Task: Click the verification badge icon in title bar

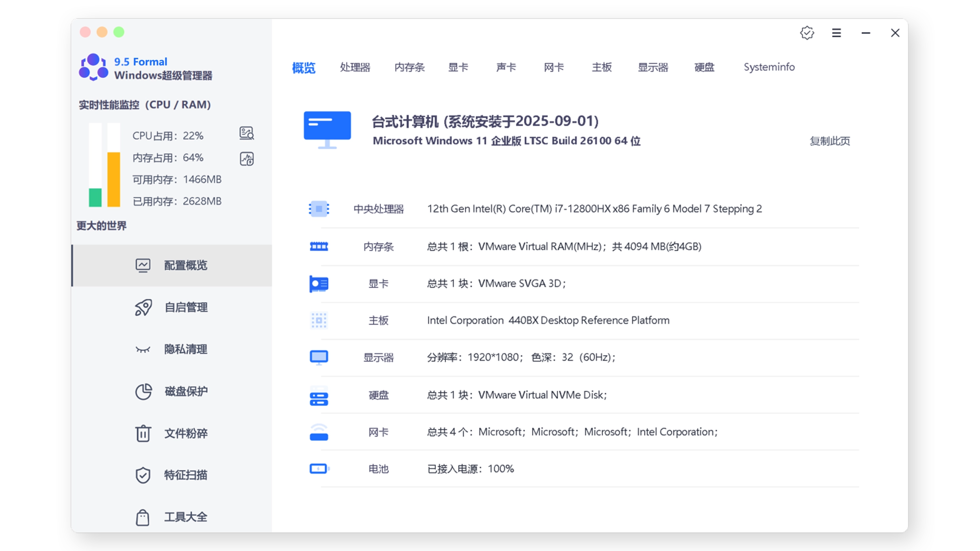Action: [807, 33]
